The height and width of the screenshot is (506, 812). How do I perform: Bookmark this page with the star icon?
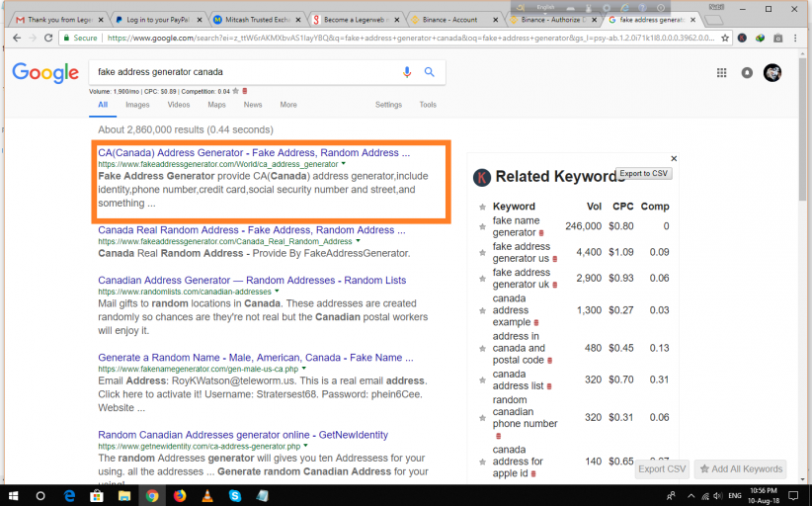[724, 38]
